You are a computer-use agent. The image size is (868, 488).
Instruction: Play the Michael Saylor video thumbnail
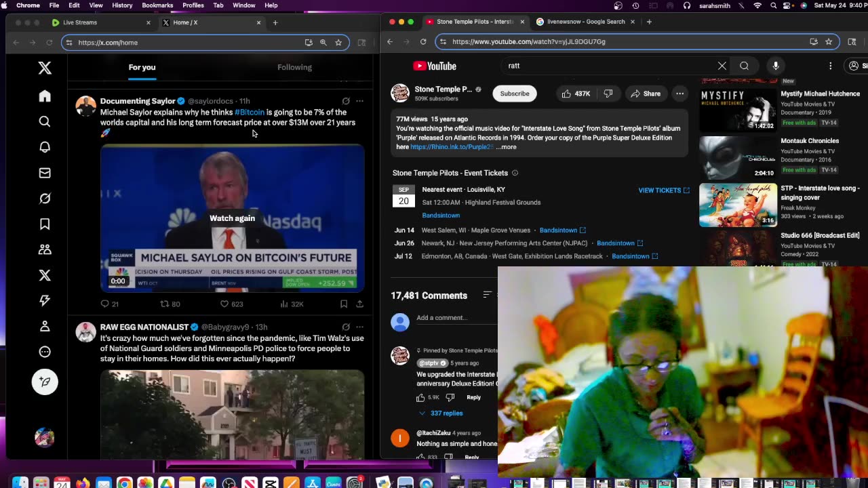(232, 218)
